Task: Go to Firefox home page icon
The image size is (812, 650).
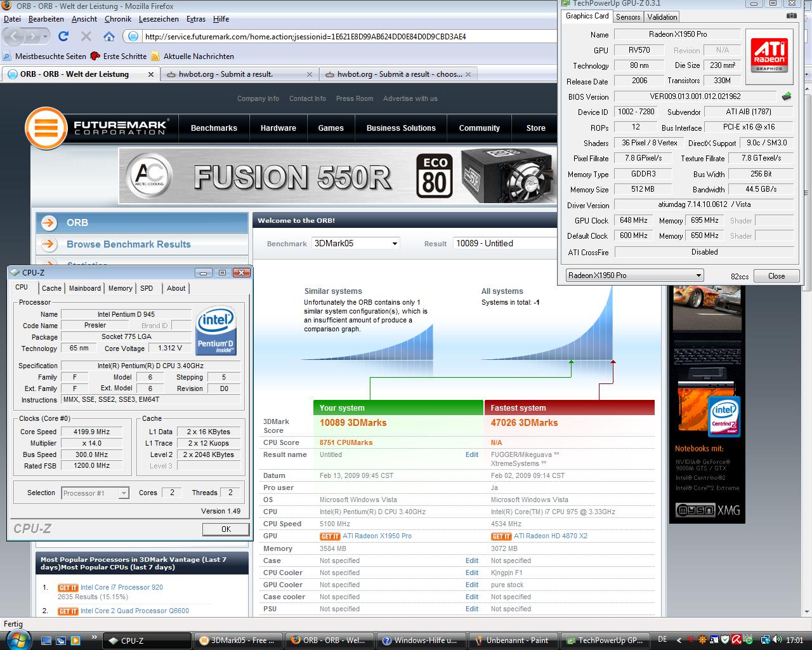Action: [109, 36]
